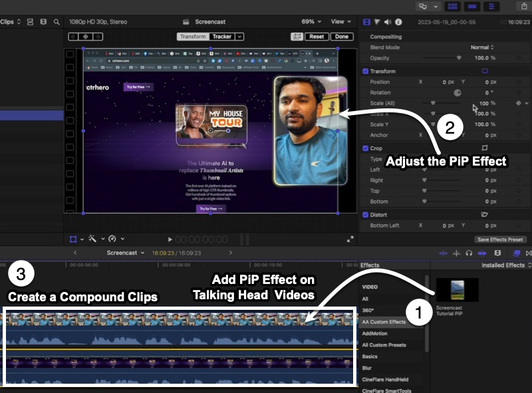Toggle the Crop checkbox

click(365, 148)
